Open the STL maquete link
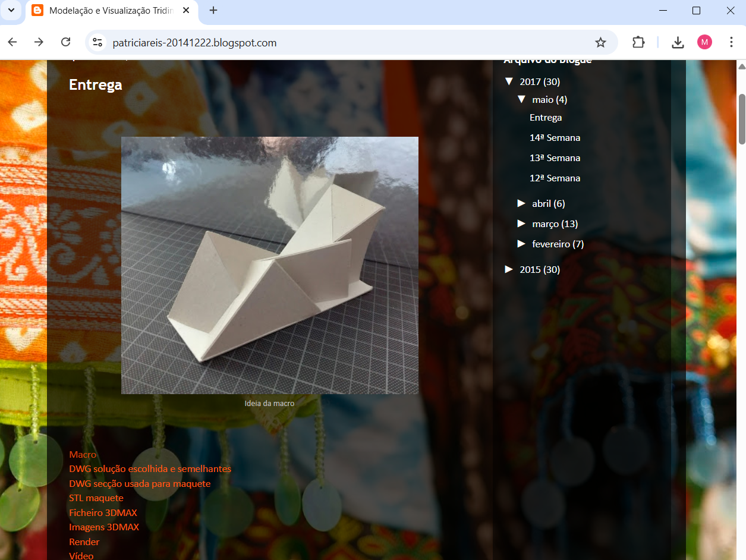The image size is (746, 560). (x=96, y=498)
